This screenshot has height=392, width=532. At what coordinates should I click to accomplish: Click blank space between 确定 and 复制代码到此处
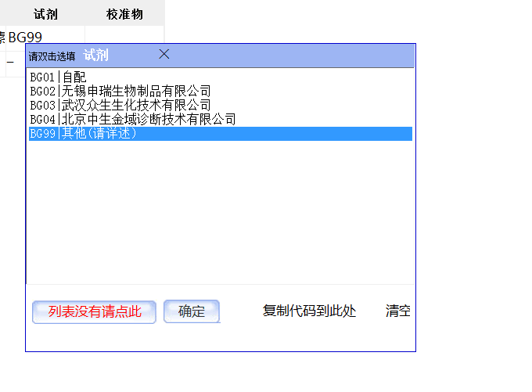(240, 312)
